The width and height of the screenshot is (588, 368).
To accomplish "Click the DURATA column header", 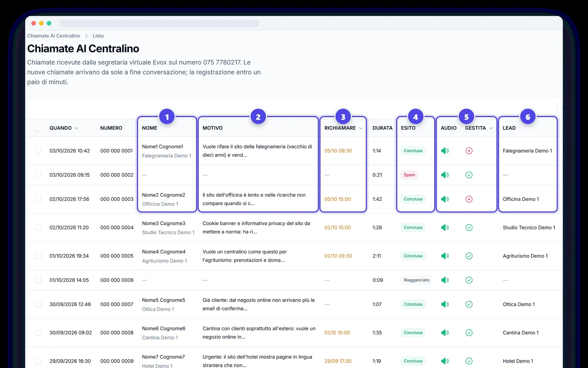I will tap(382, 128).
